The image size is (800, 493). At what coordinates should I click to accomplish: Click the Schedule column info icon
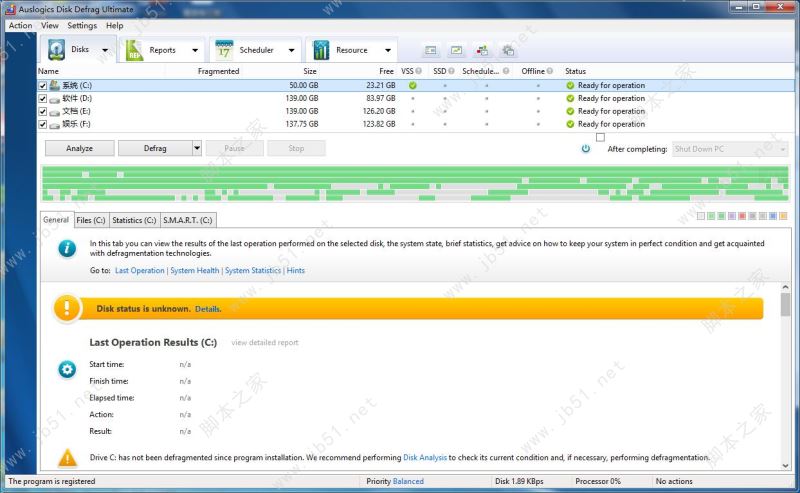pos(506,71)
